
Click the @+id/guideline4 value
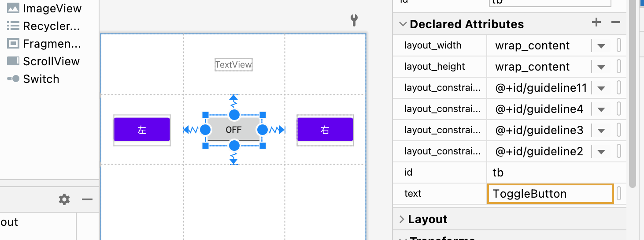[x=539, y=109]
